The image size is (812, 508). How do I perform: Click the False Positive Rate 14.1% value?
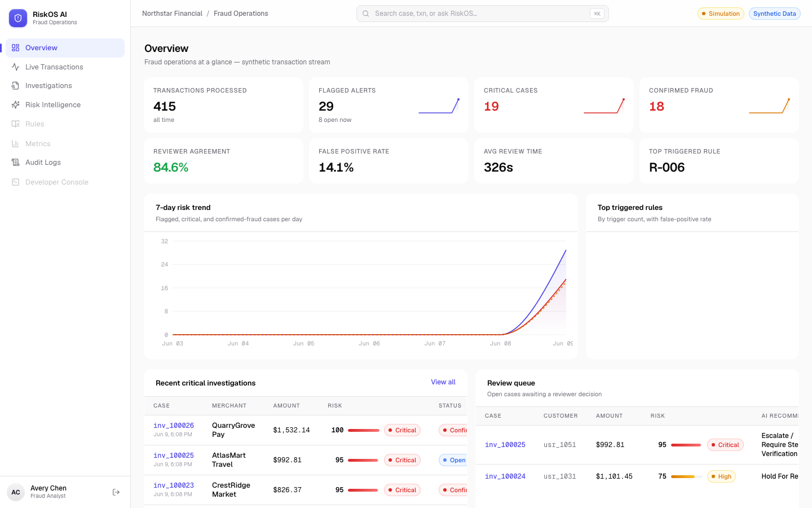click(336, 167)
